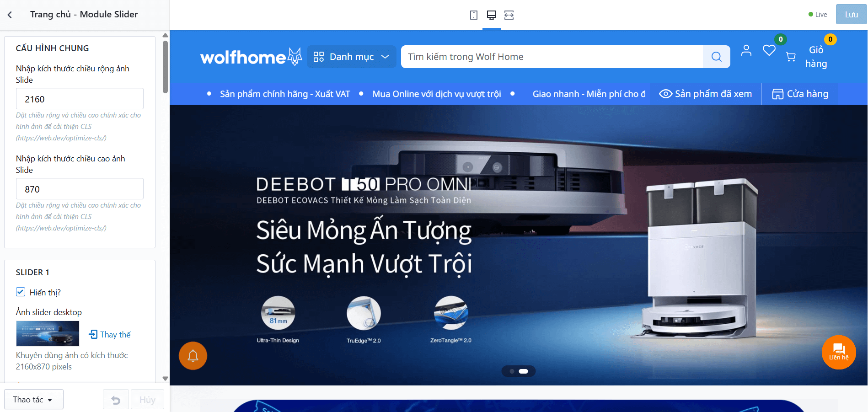The width and height of the screenshot is (868, 412).
Task: Click the Giao nhanh - Miễn phí text
Action: coord(589,94)
